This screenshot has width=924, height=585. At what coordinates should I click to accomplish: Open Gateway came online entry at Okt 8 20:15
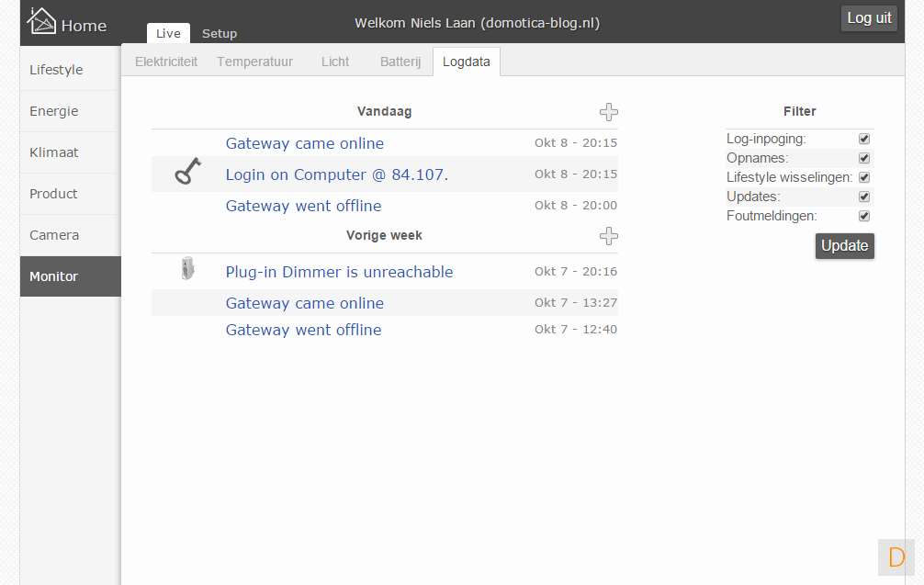point(305,143)
